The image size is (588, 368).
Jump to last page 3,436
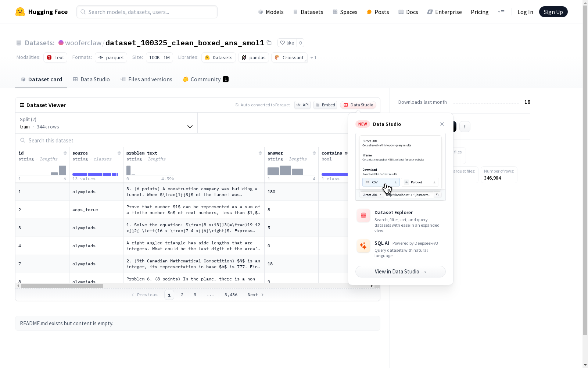(231, 295)
